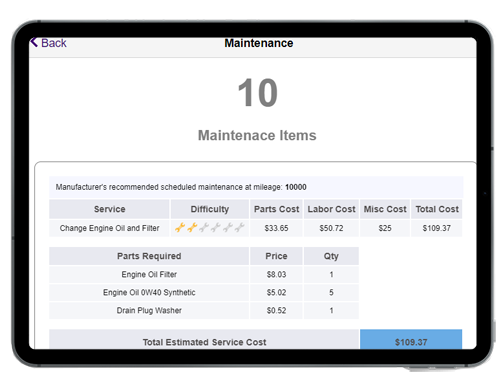The height and width of the screenshot is (388, 500).
Task: Click the third wrench icon, first gray one
Action: pyautogui.click(x=204, y=228)
